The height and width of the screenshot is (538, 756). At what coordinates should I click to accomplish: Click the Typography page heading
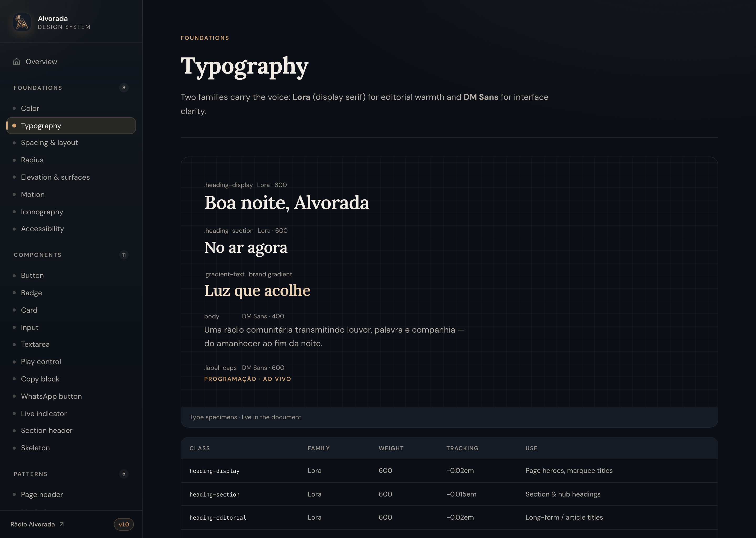click(244, 66)
